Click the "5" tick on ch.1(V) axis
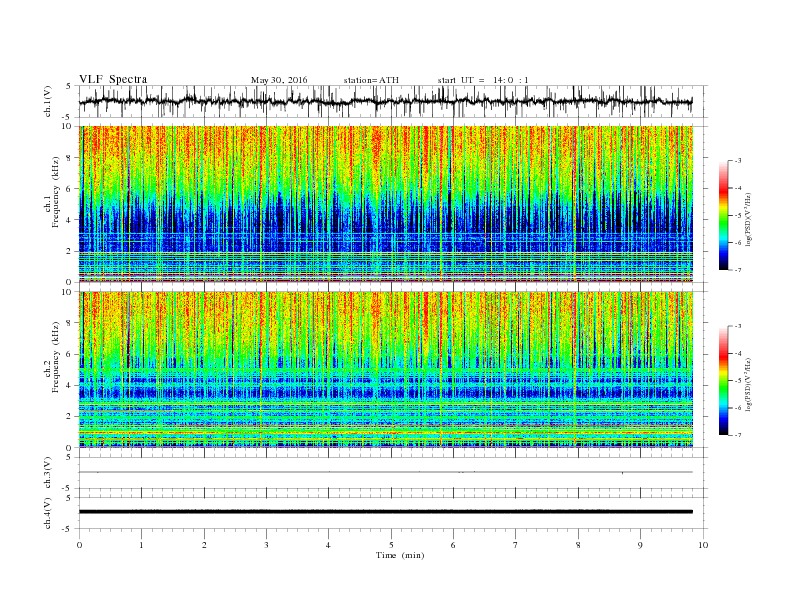 pyautogui.click(x=69, y=86)
